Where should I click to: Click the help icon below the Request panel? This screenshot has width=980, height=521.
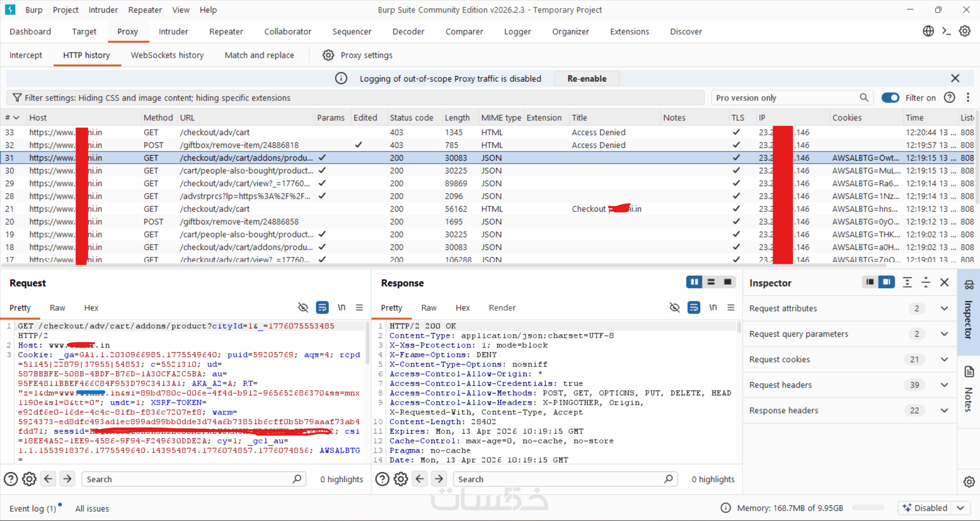pos(11,479)
